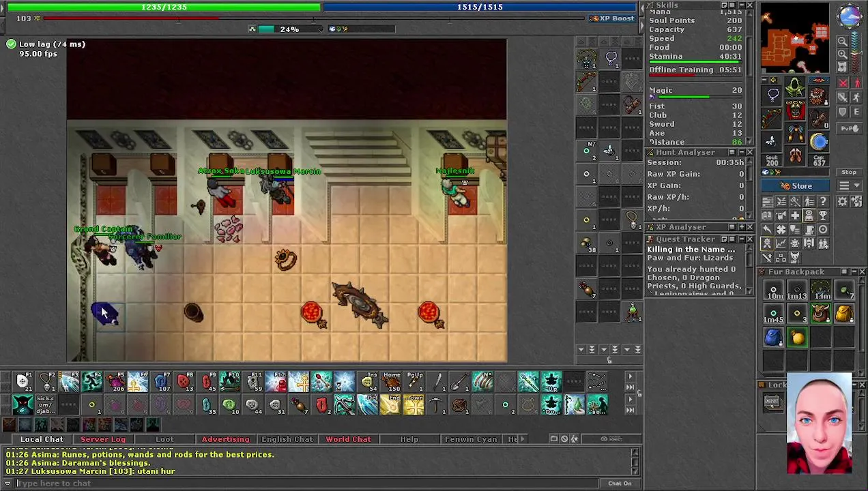
Task: Toggle the red X combat button
Action: click(842, 83)
